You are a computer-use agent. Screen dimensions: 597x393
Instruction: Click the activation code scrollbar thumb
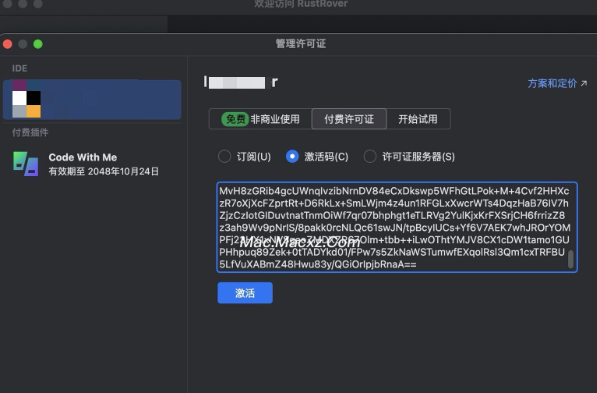pos(570,259)
